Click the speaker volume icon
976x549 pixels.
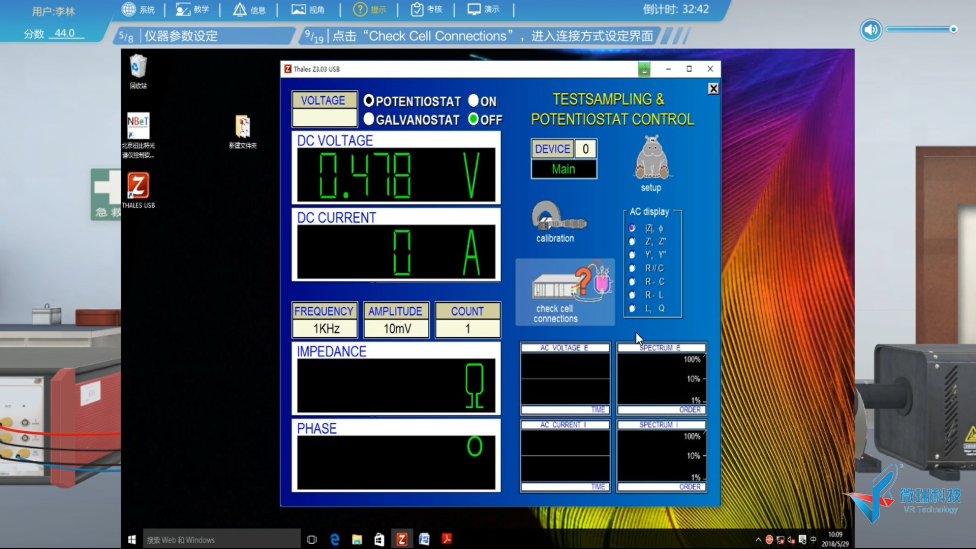[871, 29]
